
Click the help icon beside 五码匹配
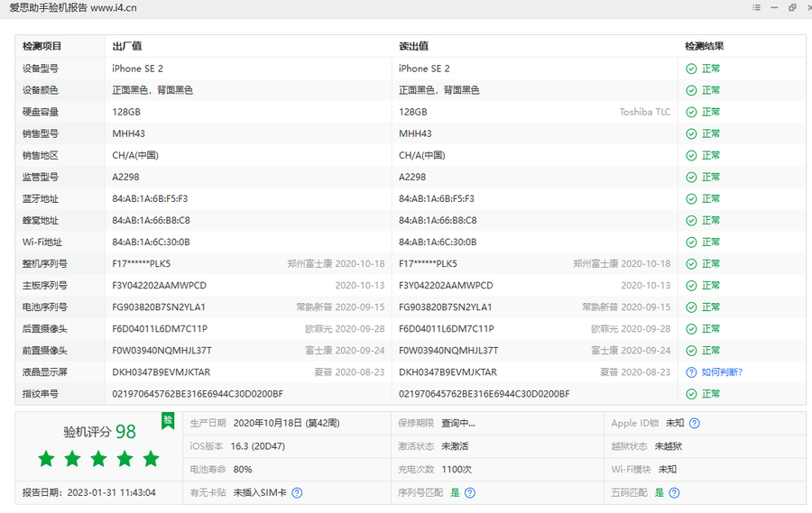[x=674, y=493]
